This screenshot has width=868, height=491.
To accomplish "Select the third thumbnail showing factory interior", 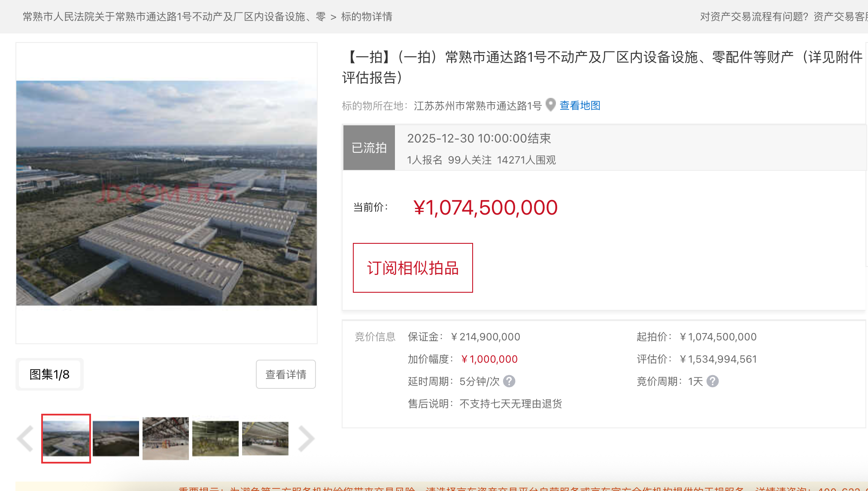I will (x=166, y=439).
